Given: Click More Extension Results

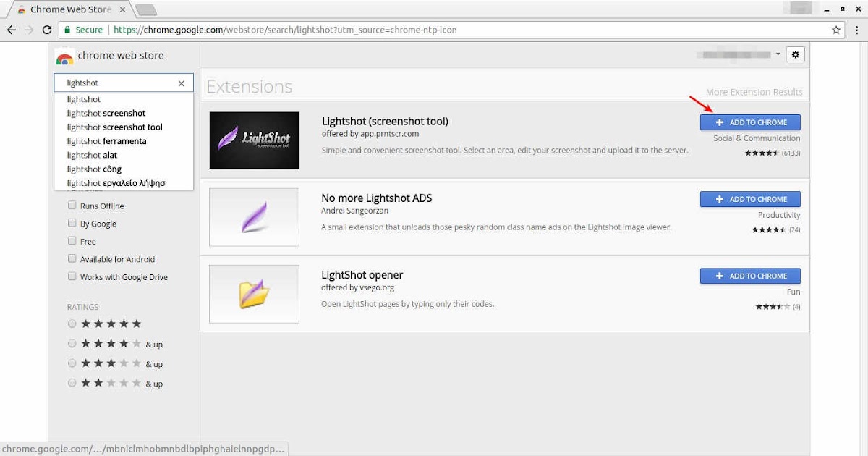Looking at the screenshot, I should point(754,92).
